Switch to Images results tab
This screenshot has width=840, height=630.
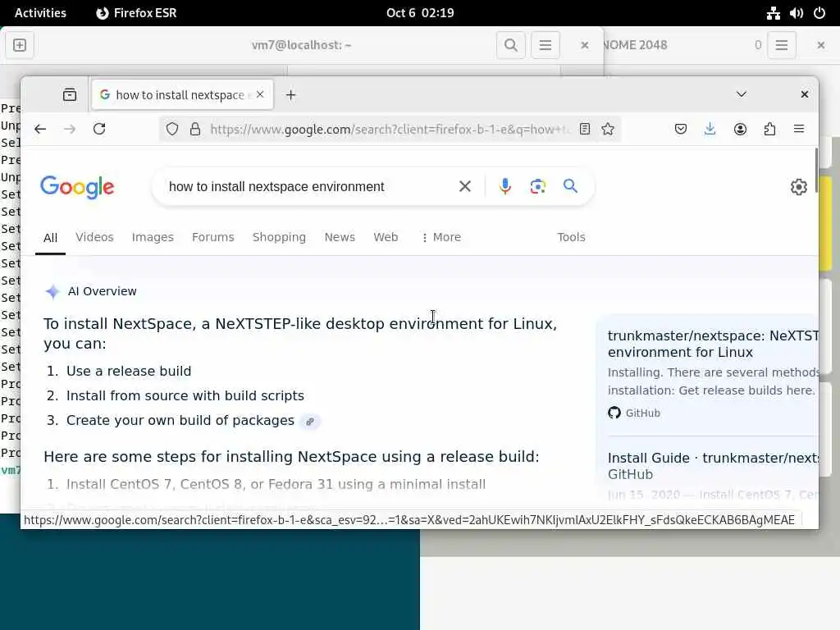pyautogui.click(x=153, y=237)
